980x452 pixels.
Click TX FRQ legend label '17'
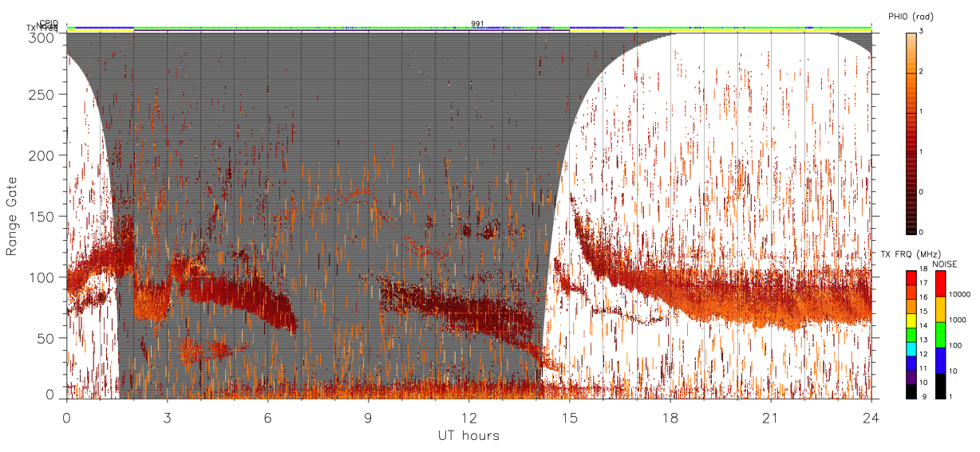[923, 283]
